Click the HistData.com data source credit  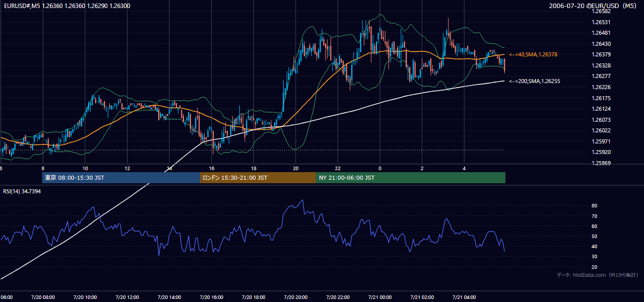coord(597,275)
